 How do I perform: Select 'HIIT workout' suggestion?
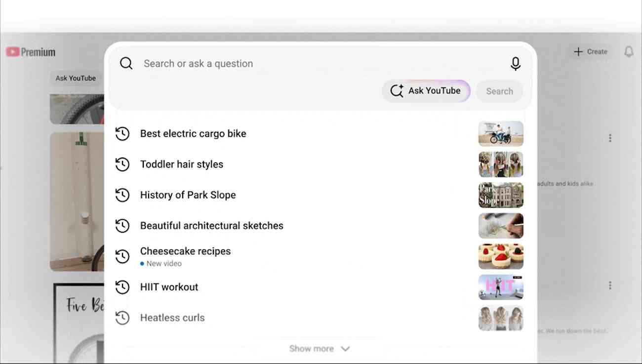click(169, 287)
